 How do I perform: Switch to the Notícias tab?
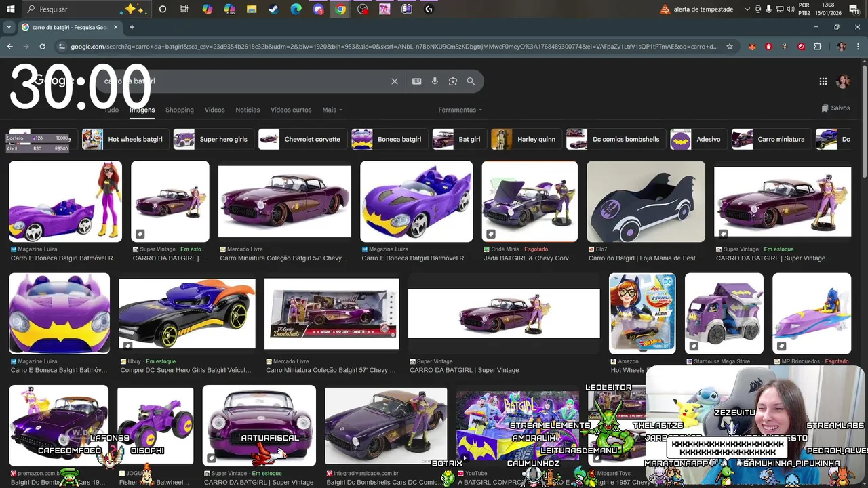[248, 110]
